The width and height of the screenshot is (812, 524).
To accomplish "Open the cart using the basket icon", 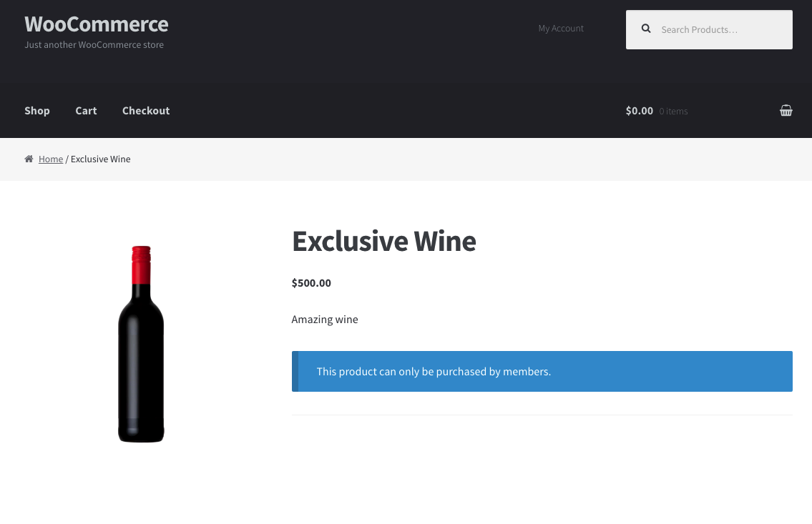I will click(786, 110).
